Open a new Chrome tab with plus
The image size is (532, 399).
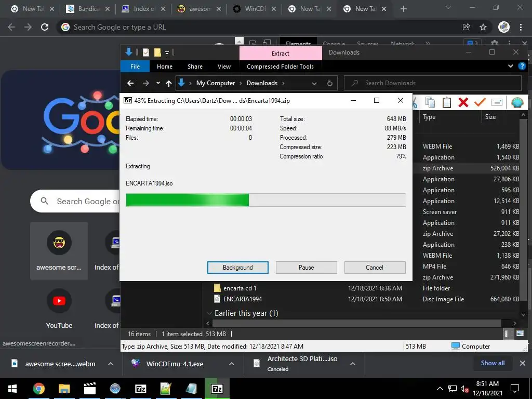[x=403, y=9]
